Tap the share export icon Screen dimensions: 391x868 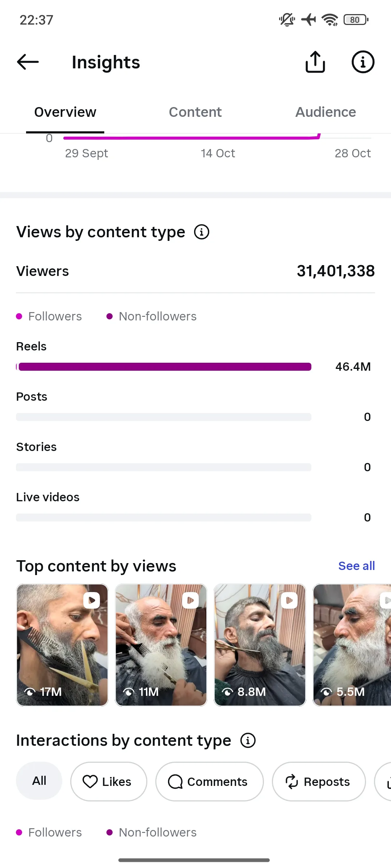point(315,62)
